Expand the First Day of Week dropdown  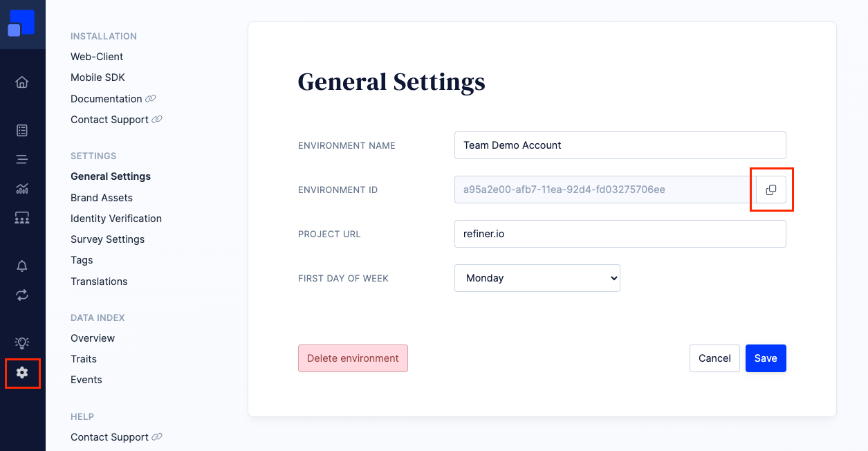[x=537, y=278]
